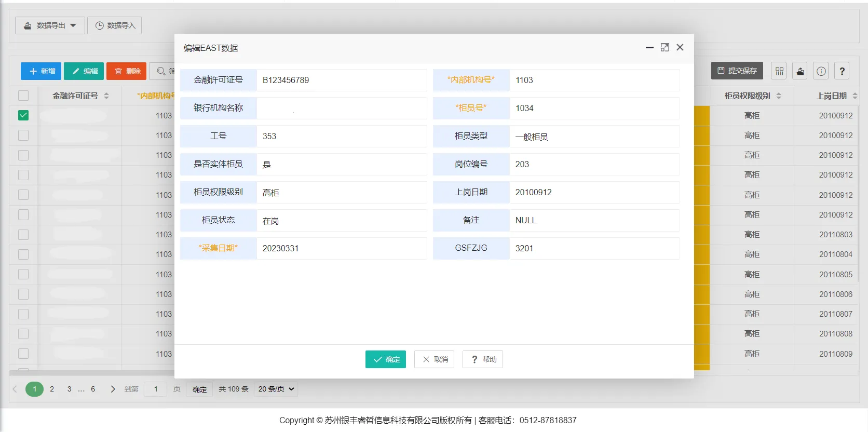The height and width of the screenshot is (432, 868).
Task: Check the second row checkbox
Action: (x=23, y=136)
